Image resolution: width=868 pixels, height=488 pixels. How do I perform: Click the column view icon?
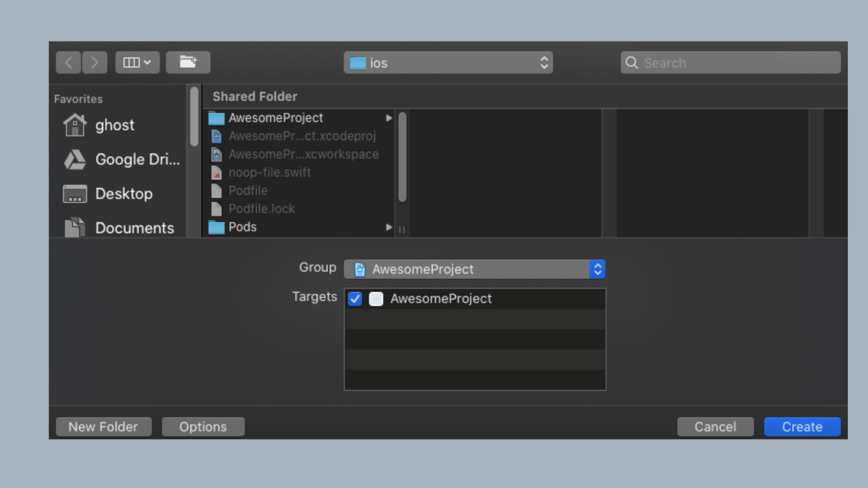click(x=132, y=63)
